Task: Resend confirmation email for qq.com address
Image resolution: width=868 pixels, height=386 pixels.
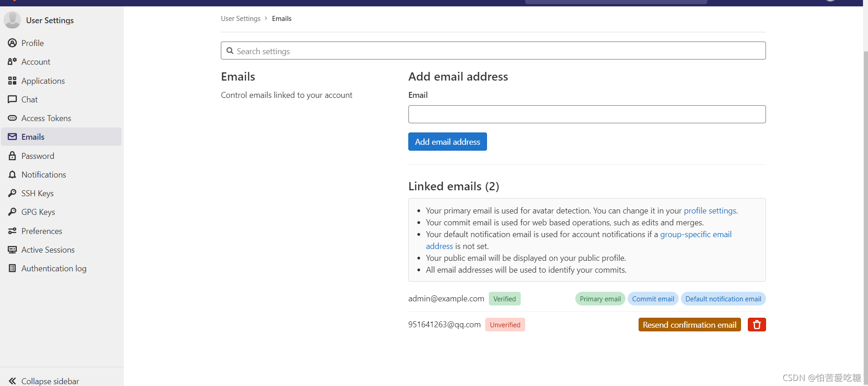Action: tap(690, 325)
